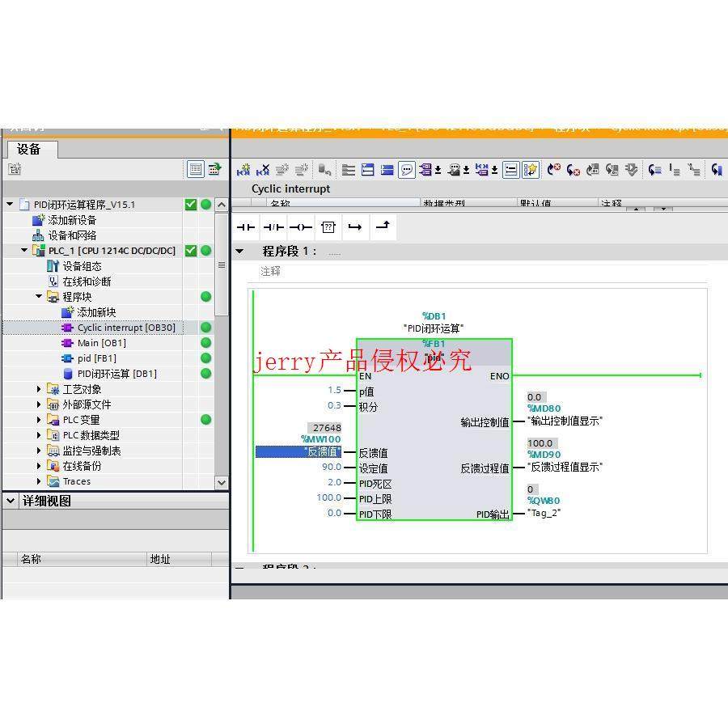Viewport: 728px width, 728px height.
Task: Open 设备组态 under PLC_1
Action: (82, 266)
